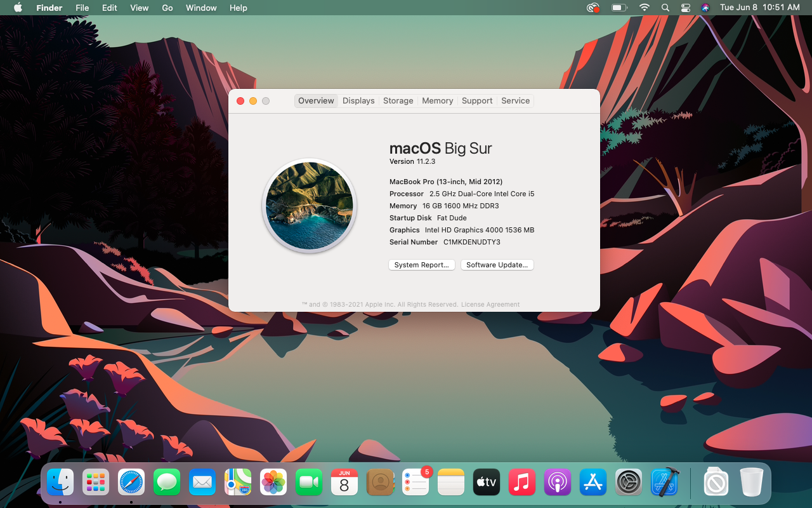
Task: Switch to the Service tab
Action: tap(516, 101)
